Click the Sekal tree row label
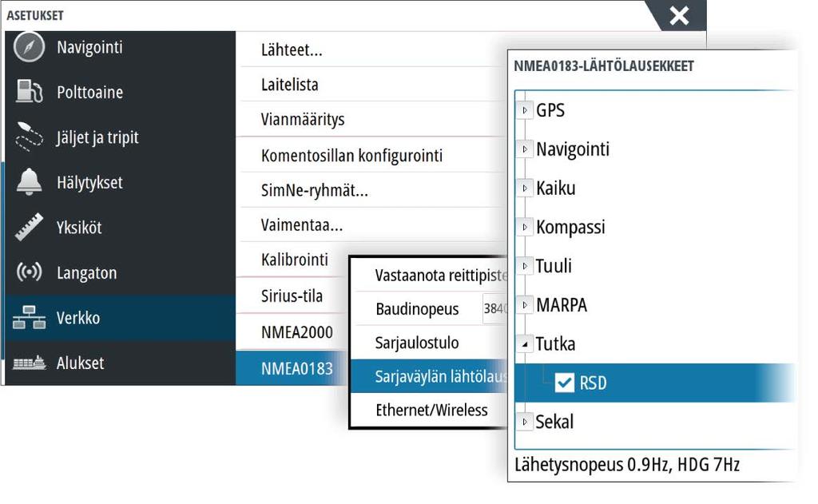Image resolution: width=818 pixels, height=504 pixels. click(x=554, y=422)
